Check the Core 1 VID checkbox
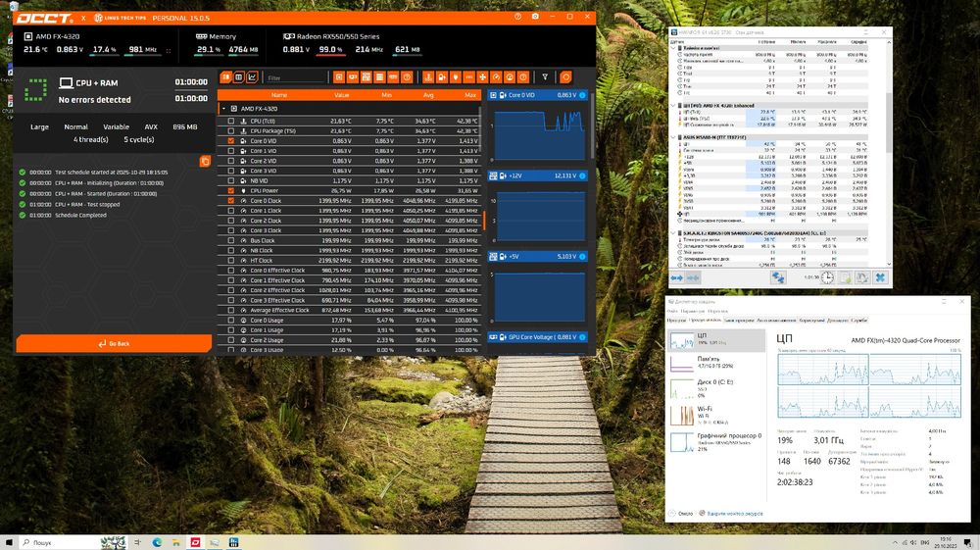The width and height of the screenshot is (980, 550). 231,151
